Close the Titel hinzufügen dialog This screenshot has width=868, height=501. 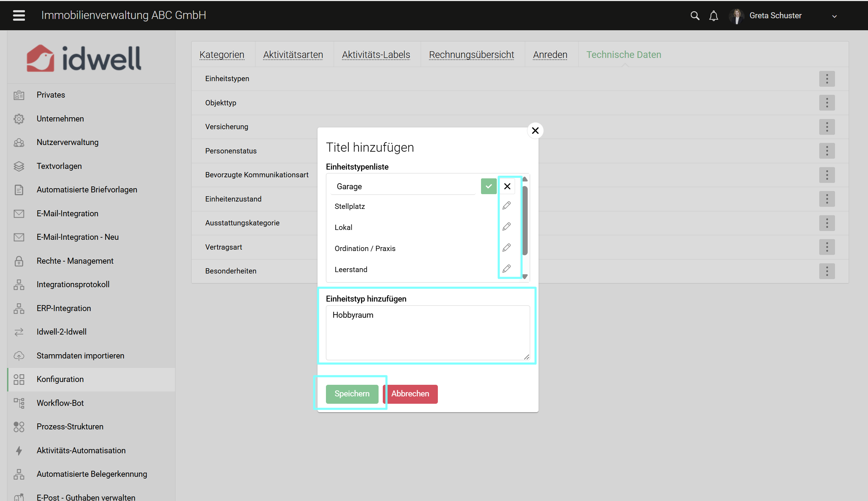pyautogui.click(x=535, y=131)
